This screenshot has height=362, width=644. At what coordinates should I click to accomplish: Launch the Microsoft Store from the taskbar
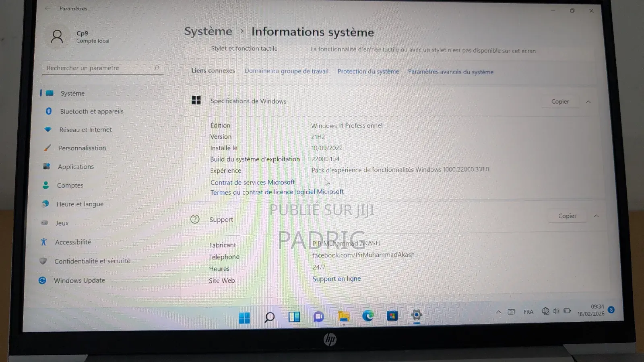click(392, 316)
